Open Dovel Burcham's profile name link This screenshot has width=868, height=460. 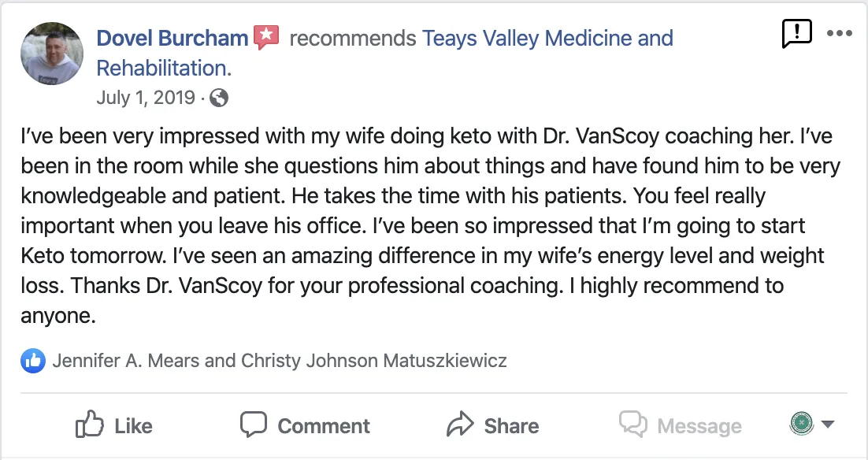tap(172, 38)
